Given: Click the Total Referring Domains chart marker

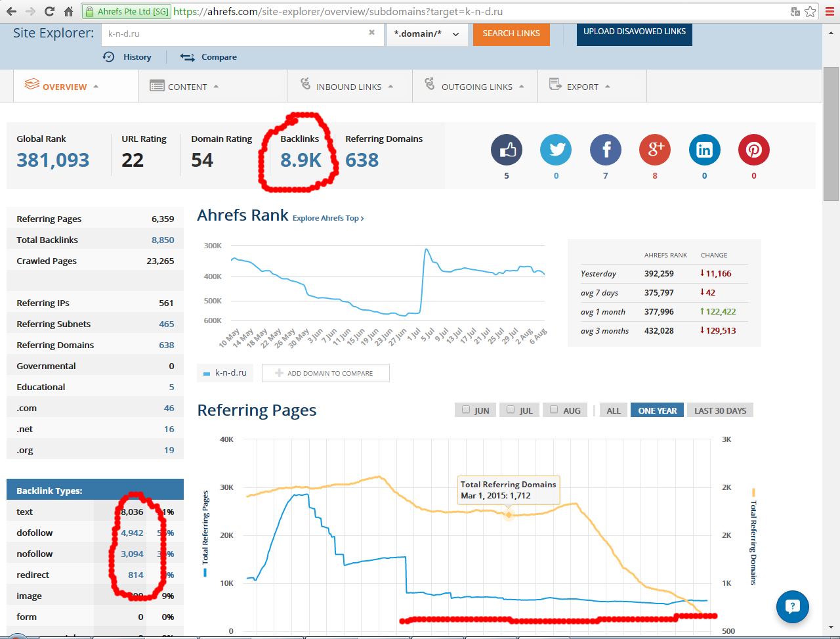Looking at the screenshot, I should pos(509,514).
